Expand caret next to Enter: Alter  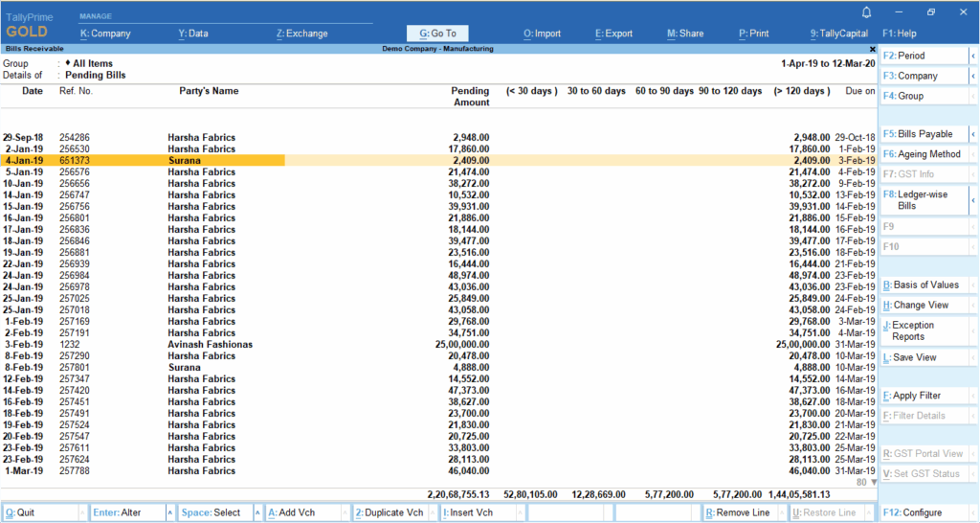click(x=170, y=512)
